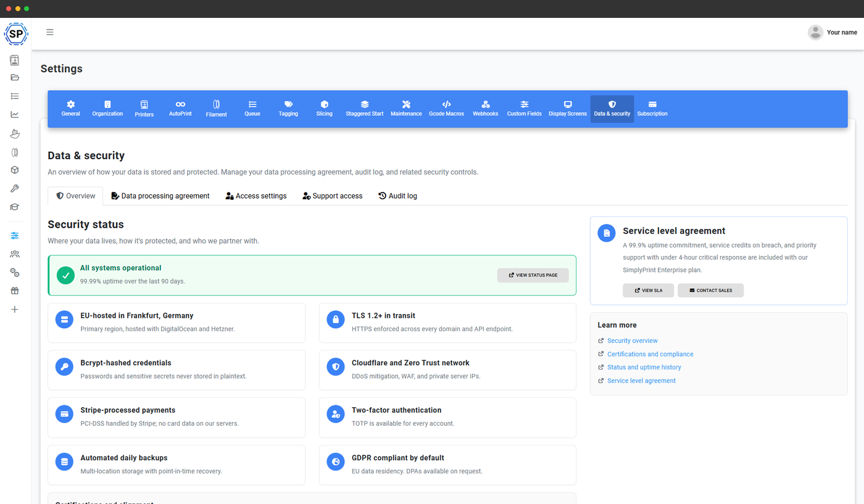Click the Stripe credit card icon
Image resolution: width=864 pixels, height=504 pixels.
(64, 414)
